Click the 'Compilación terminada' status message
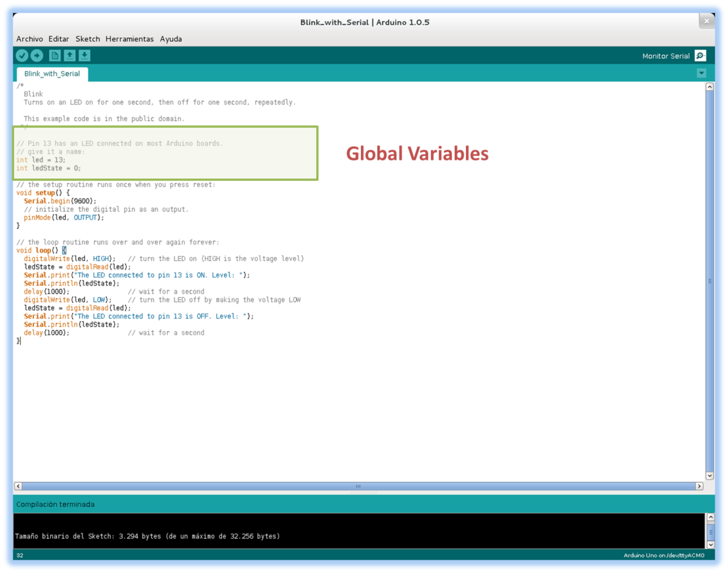Viewport: 728px width, 573px height. click(x=55, y=504)
